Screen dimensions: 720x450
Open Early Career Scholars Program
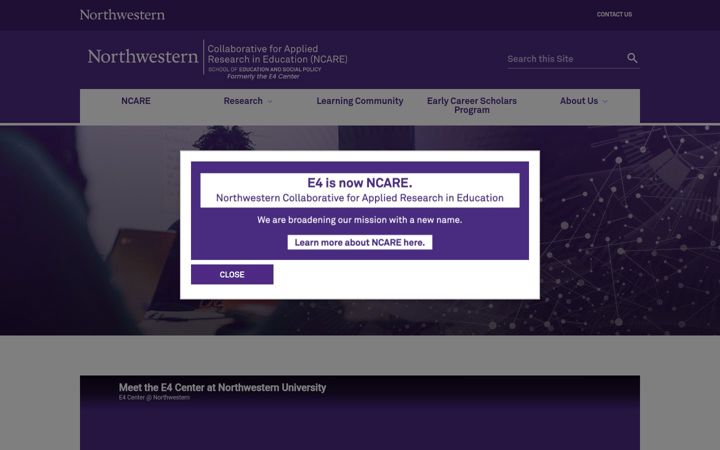[472, 105]
